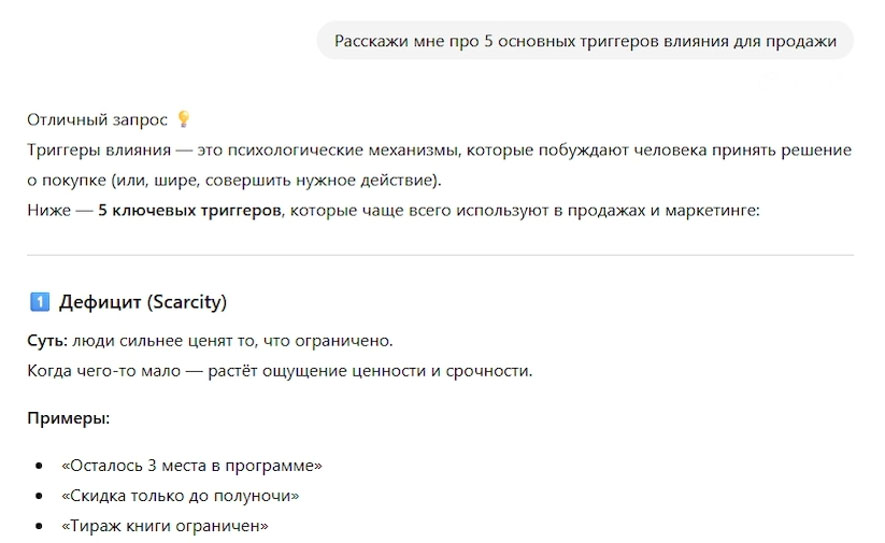Click the user message bubble about триггеров влияния
The image size is (885, 543).
(x=585, y=41)
